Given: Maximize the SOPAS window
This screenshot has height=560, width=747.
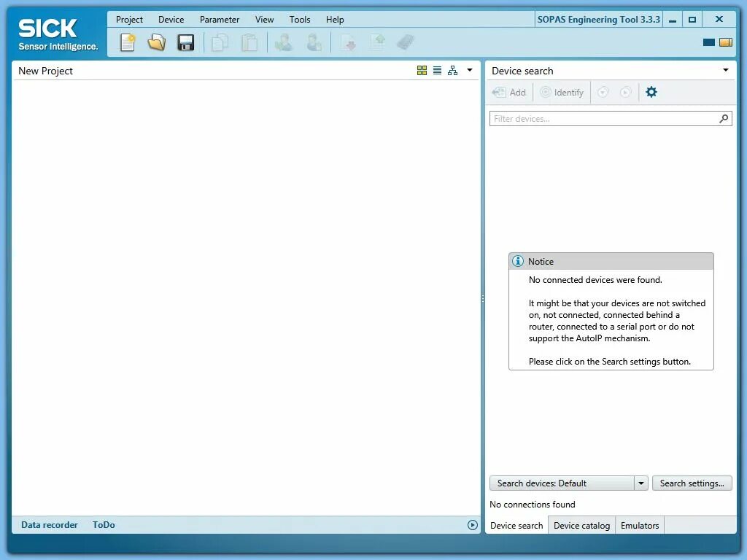Looking at the screenshot, I should 692,20.
